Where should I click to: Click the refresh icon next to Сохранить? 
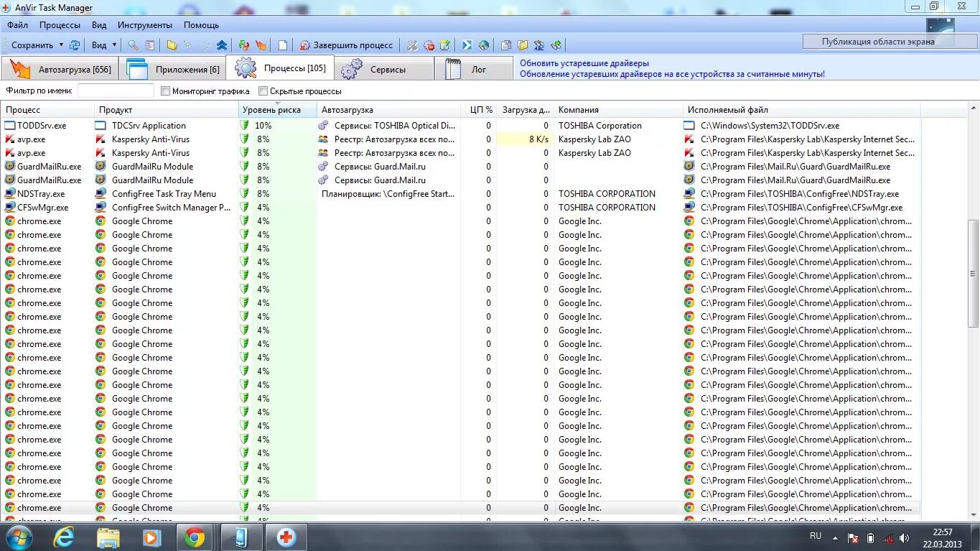click(75, 45)
